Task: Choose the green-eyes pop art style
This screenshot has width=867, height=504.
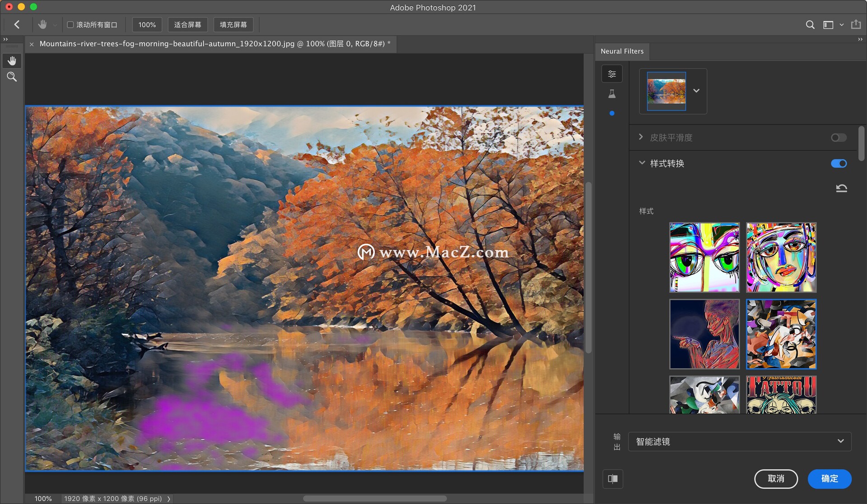Action: [x=704, y=257]
